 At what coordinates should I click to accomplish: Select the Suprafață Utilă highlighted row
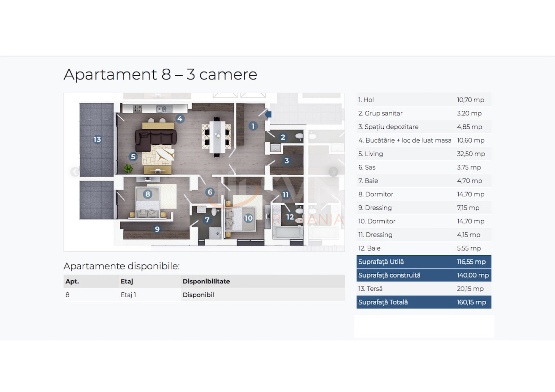click(x=424, y=262)
